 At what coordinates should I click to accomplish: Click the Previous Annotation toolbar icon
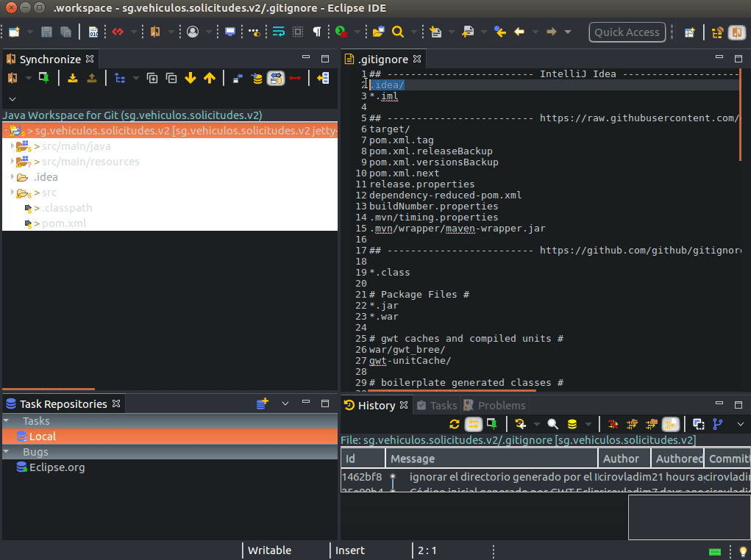[468, 32]
